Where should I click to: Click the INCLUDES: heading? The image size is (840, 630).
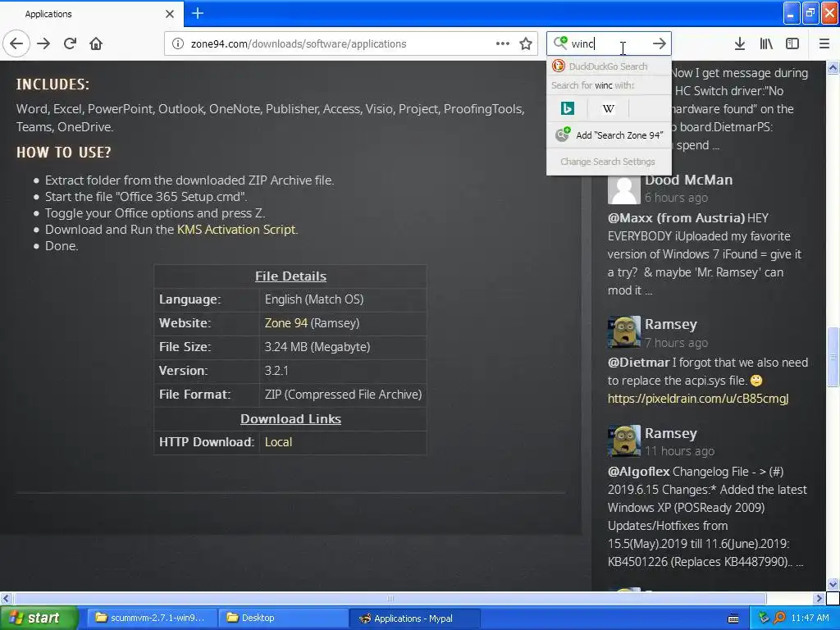click(x=52, y=84)
